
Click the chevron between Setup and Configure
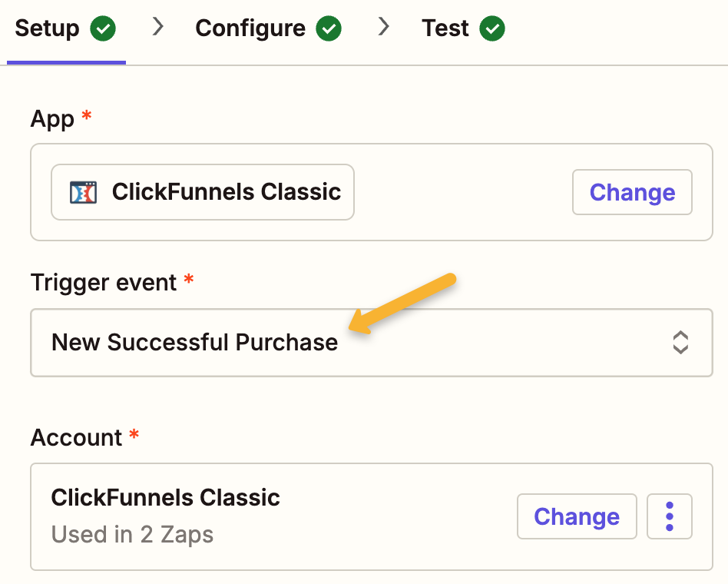(158, 28)
